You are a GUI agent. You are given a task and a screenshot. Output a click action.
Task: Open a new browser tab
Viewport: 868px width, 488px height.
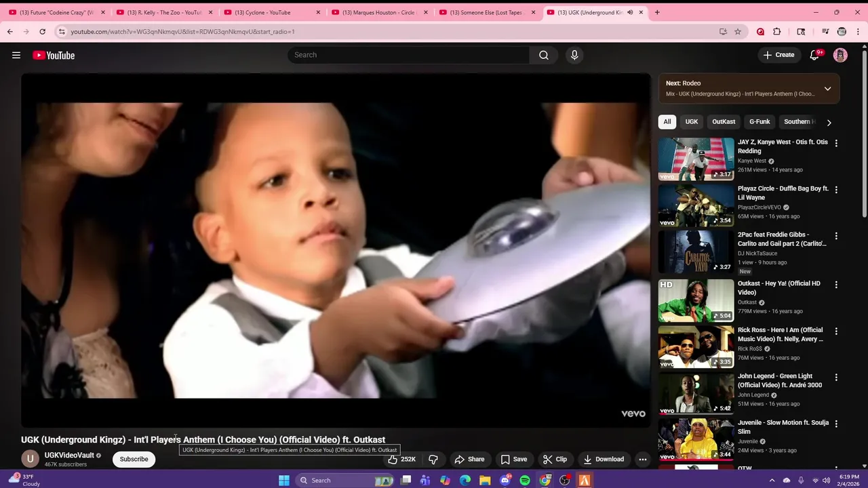coord(656,12)
